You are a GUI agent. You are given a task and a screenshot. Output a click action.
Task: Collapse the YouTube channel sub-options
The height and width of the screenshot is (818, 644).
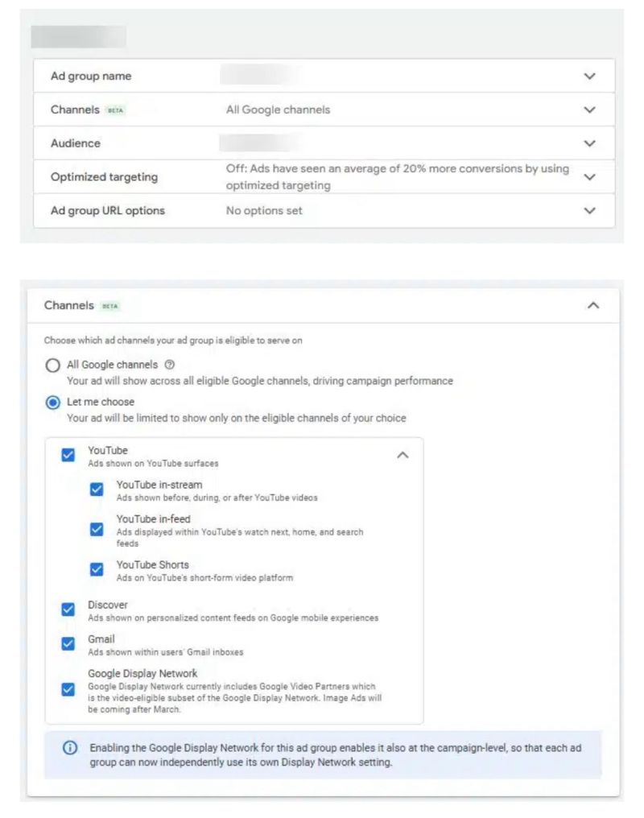[403, 454]
